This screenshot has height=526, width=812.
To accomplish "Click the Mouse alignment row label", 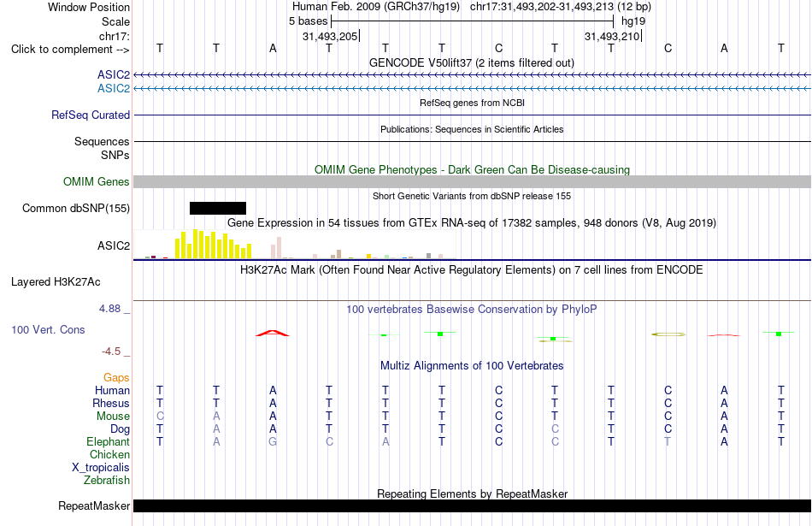I will tap(113, 417).
